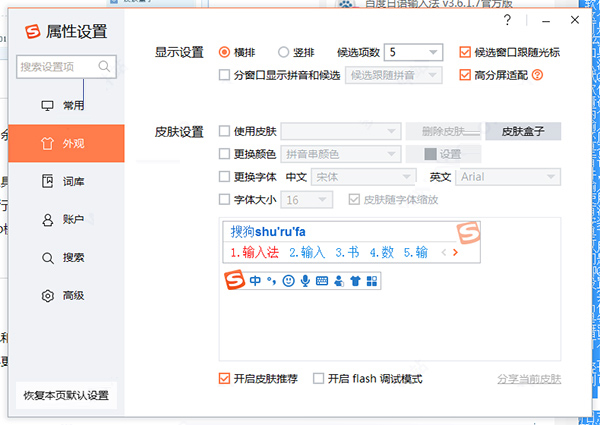The image size is (600, 425).
Task: Click the punctuation icon on preview toolbar
Action: 271,281
